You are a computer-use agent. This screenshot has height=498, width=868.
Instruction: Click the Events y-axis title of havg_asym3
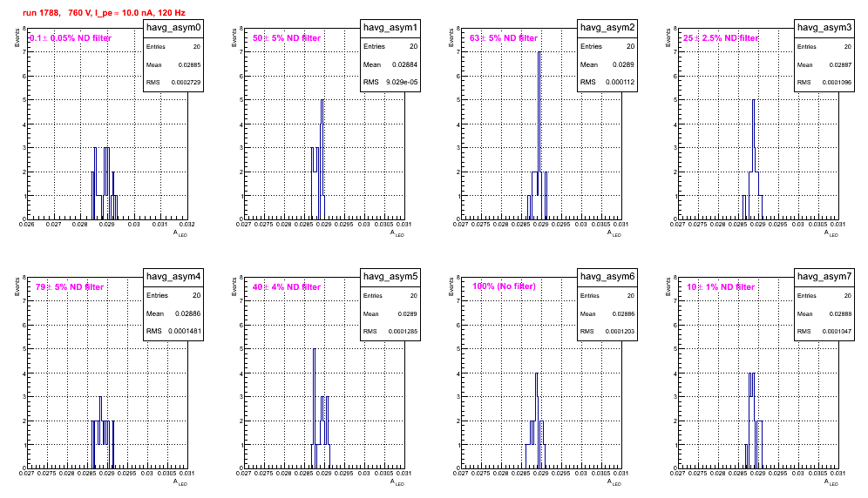pyautogui.click(x=668, y=37)
